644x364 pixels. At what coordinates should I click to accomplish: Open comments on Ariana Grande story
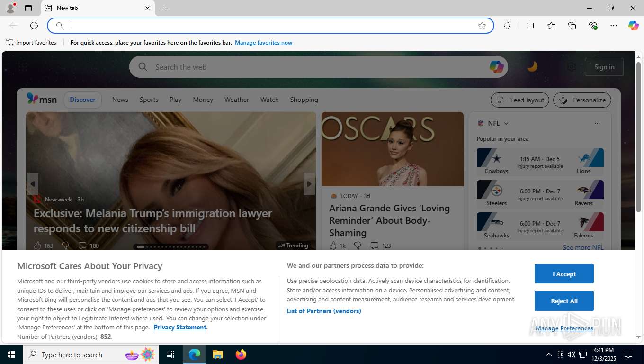381,246
